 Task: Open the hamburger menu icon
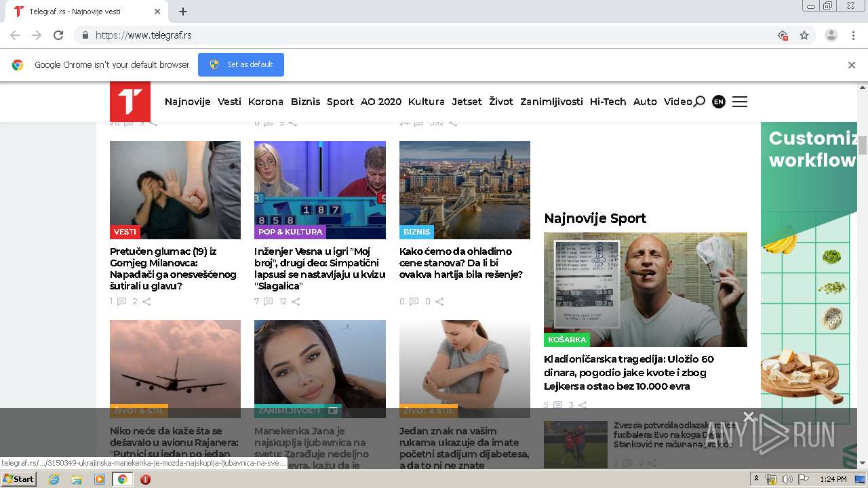(740, 102)
